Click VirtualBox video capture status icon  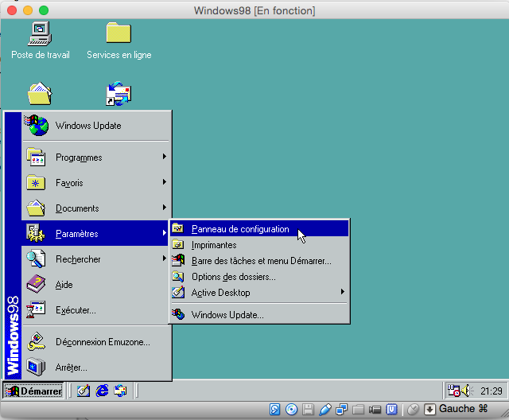click(x=375, y=410)
